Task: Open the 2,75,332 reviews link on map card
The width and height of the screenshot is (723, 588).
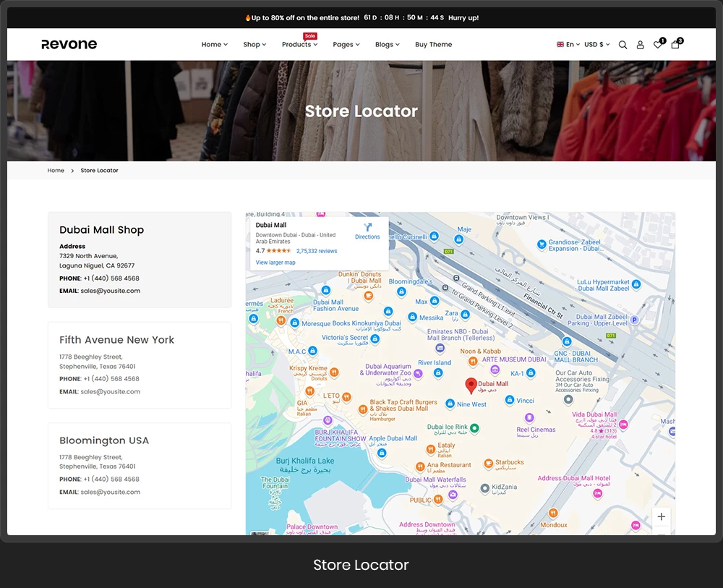Action: (x=317, y=251)
